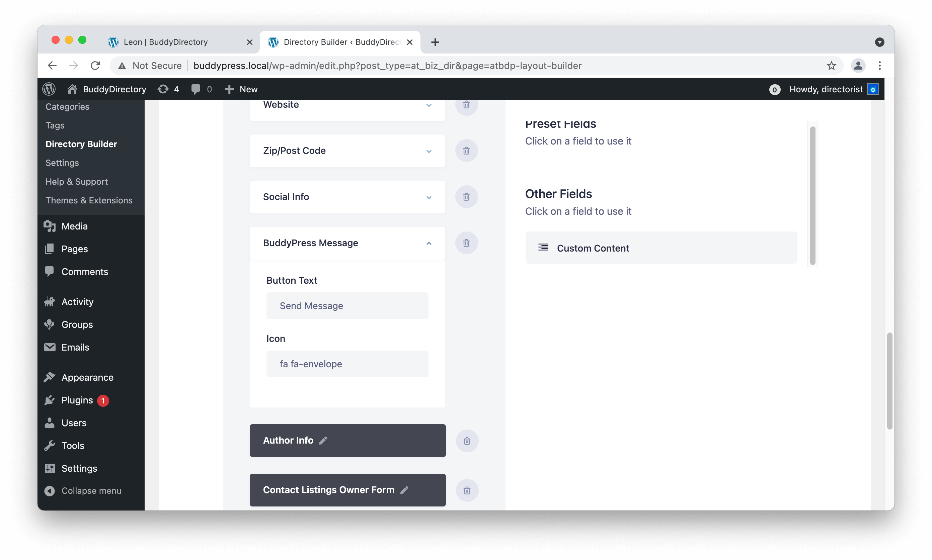Delete the Author Info section with its trash icon
This screenshot has height=560, width=932.
tap(467, 441)
